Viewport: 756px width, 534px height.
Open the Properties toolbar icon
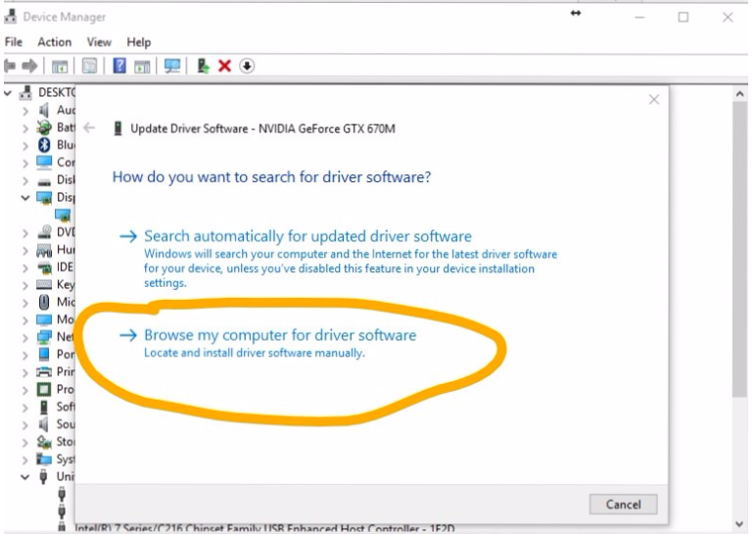tap(89, 66)
